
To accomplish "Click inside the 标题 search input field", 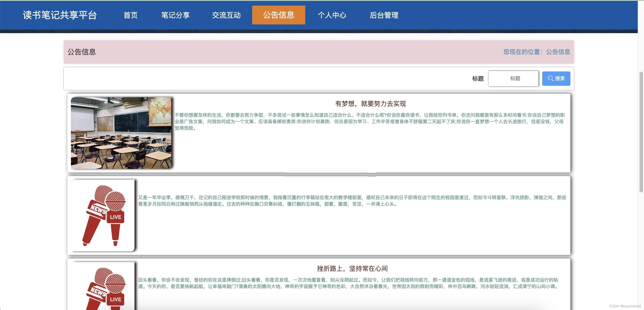I will [x=514, y=78].
